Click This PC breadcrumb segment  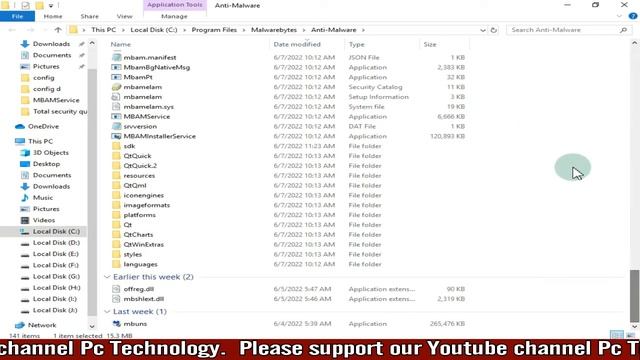(103, 30)
